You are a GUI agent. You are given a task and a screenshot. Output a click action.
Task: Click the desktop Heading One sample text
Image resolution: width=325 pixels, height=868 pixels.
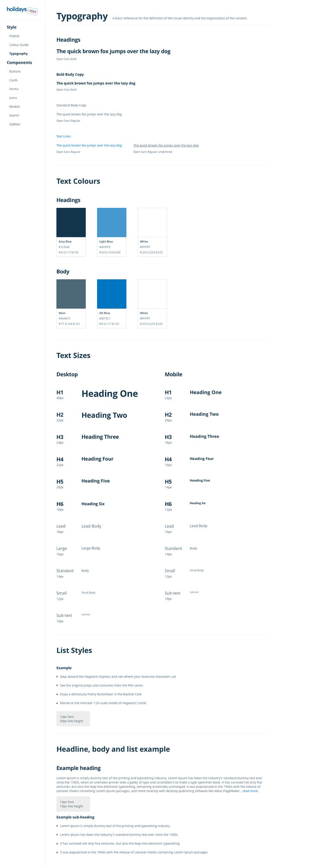click(110, 394)
